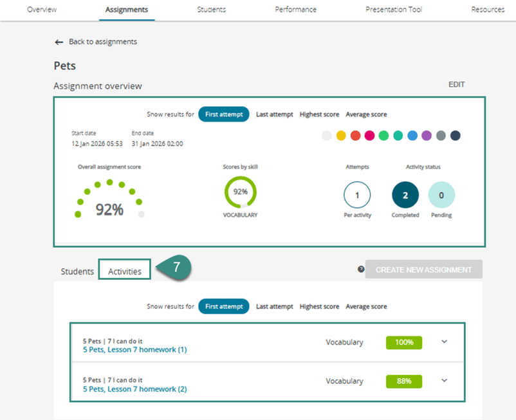516x420 pixels.
Task: Click the back arrow icon
Action: coord(59,42)
